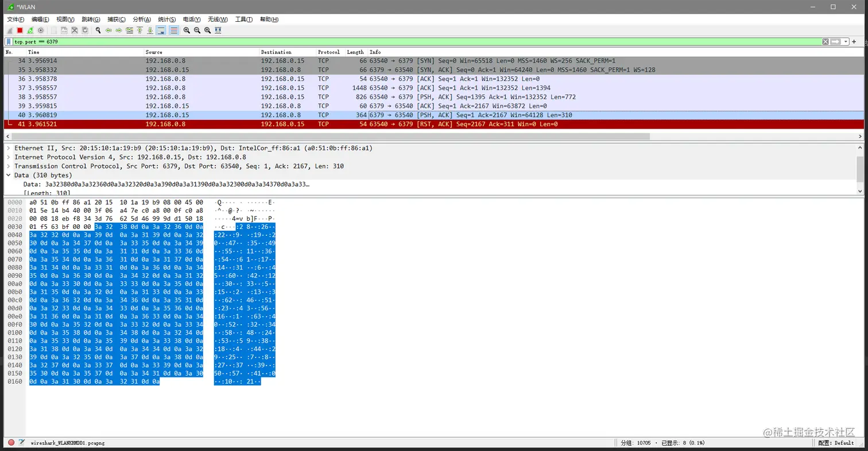868x451 pixels.
Task: Click packet details vertical scrollbar
Action: pyautogui.click(x=859, y=169)
